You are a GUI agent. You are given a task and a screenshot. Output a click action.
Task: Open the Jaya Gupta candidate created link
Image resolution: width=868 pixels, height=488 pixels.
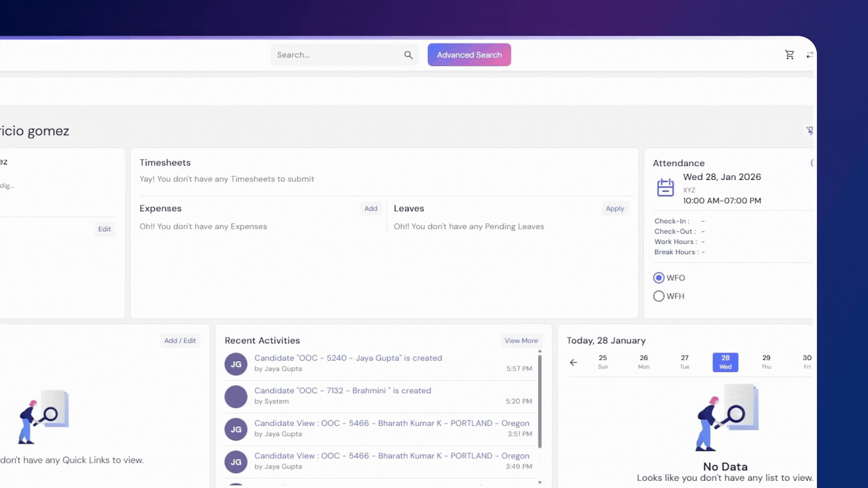coord(348,358)
